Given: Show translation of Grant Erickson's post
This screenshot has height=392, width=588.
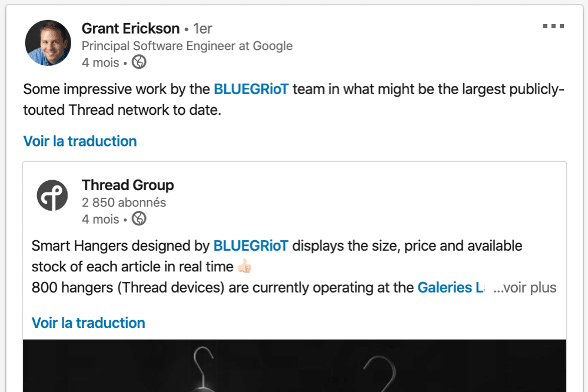Looking at the screenshot, I should pos(80,141).
